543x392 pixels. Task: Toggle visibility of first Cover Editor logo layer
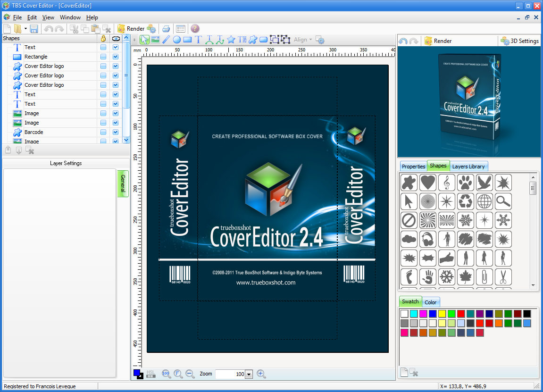116,66
